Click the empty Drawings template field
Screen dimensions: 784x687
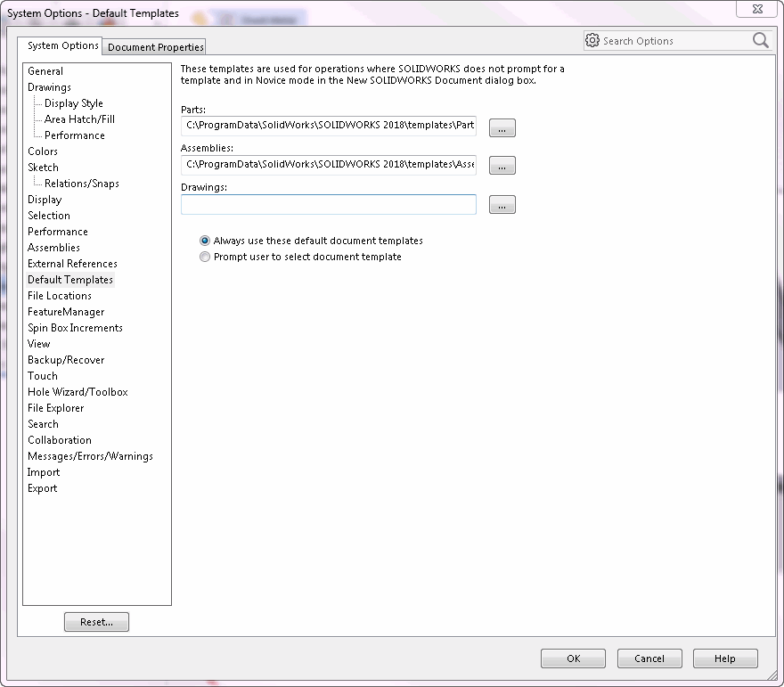[329, 205]
